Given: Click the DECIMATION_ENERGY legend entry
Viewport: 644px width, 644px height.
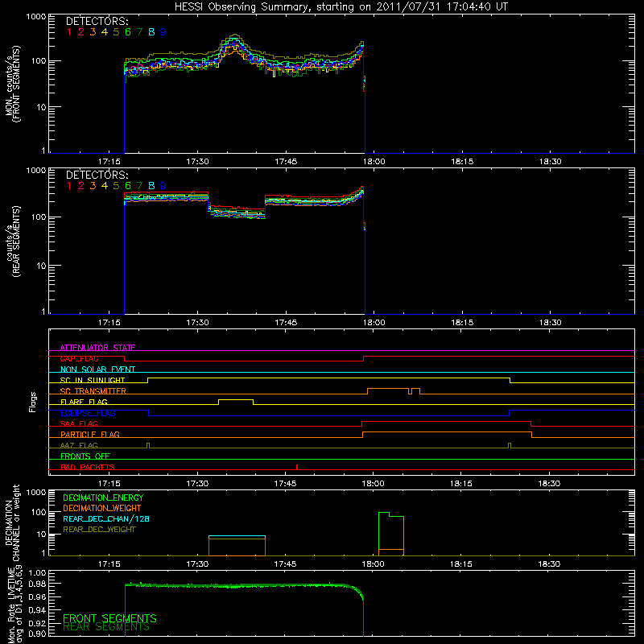Looking at the screenshot, I should pos(103,497).
